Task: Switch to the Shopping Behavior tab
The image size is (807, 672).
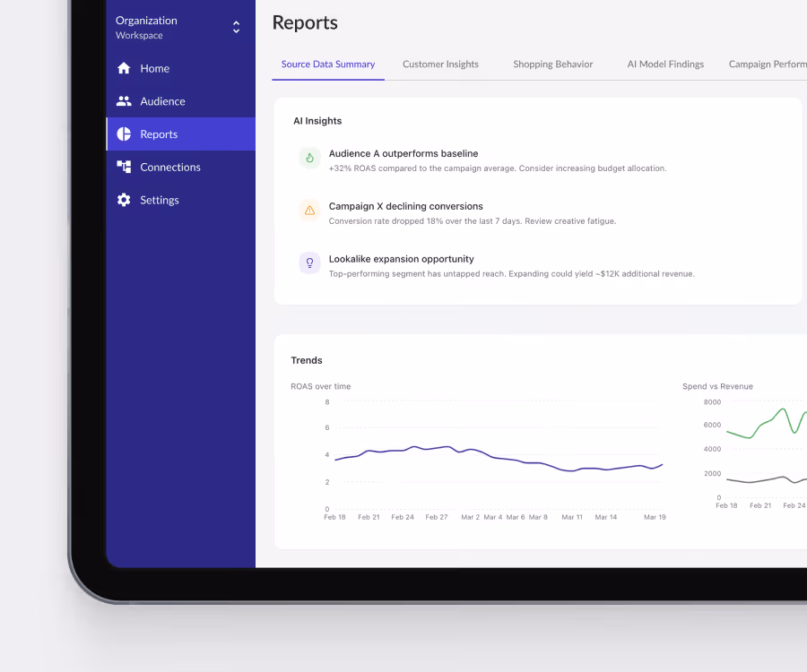Action: [552, 65]
